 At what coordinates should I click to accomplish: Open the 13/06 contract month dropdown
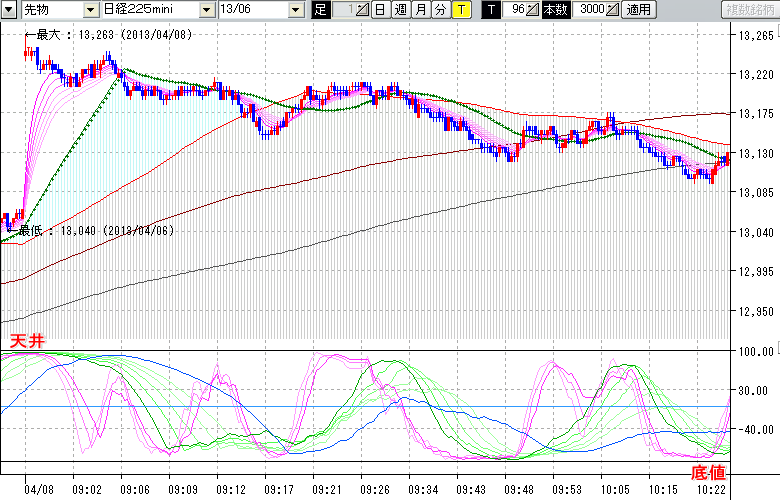pos(295,10)
